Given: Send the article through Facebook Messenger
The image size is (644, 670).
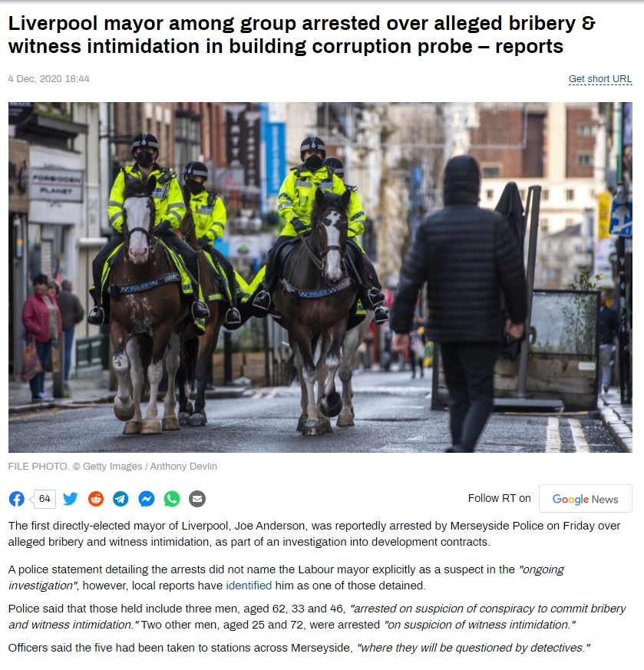Looking at the screenshot, I should click(x=147, y=499).
